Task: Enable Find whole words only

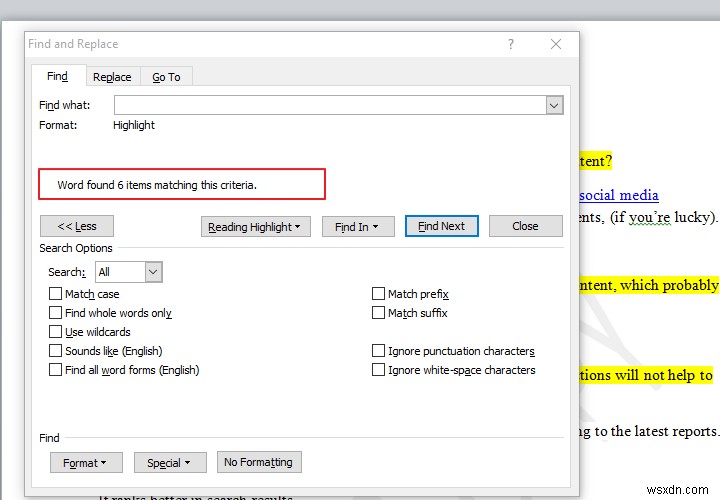Action: (55, 313)
